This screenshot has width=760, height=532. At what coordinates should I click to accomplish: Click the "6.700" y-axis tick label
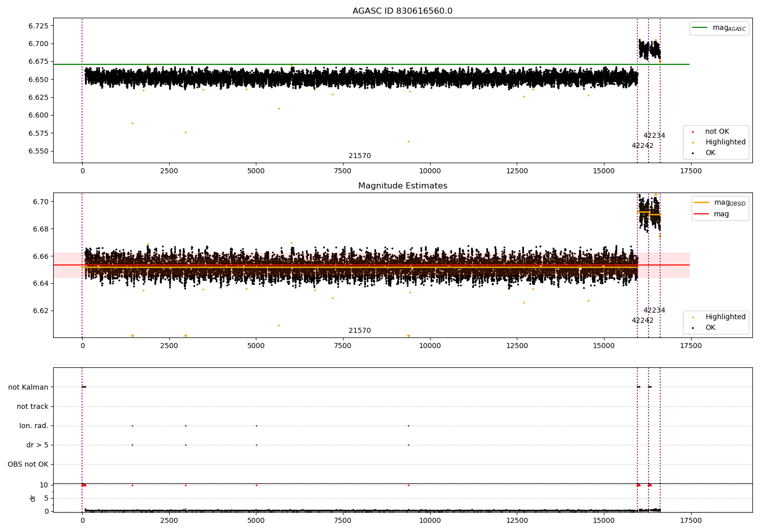38,44
